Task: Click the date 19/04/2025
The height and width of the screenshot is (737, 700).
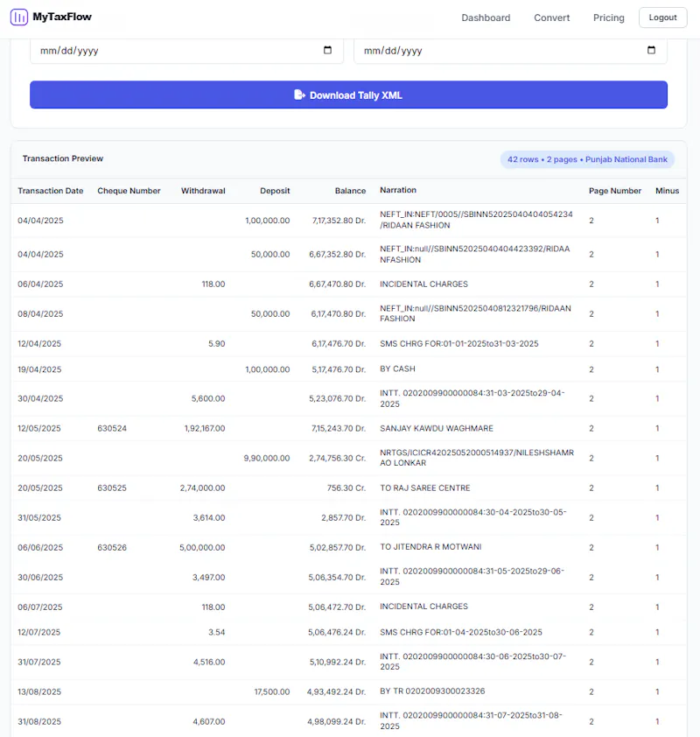Action: pos(39,369)
